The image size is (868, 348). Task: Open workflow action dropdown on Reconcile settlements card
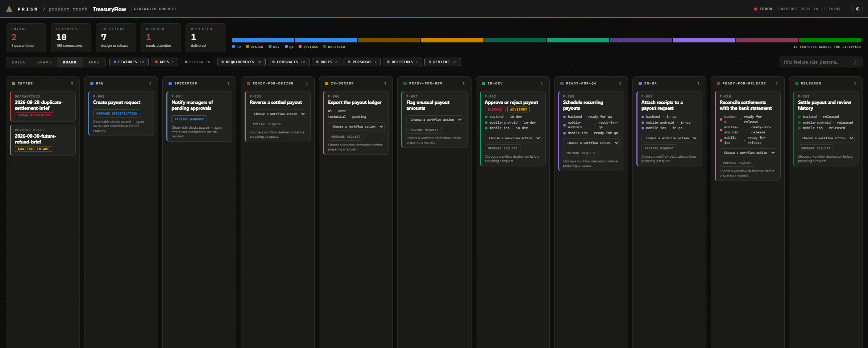click(x=748, y=153)
